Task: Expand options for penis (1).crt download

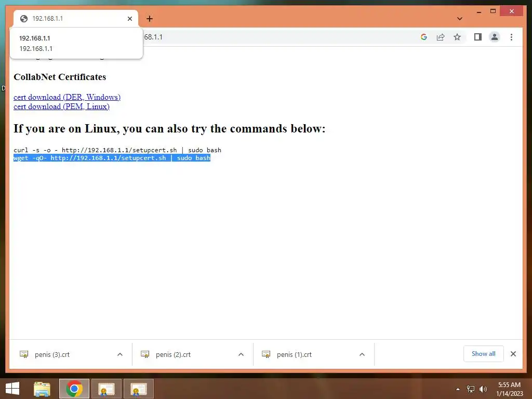Action: point(362,354)
